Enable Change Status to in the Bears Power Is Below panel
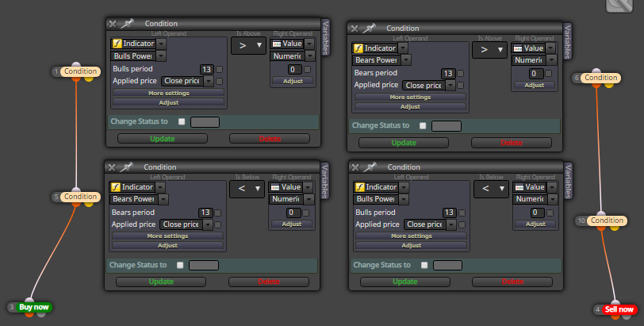Image resolution: width=644 pixels, height=326 pixels. coord(180,265)
